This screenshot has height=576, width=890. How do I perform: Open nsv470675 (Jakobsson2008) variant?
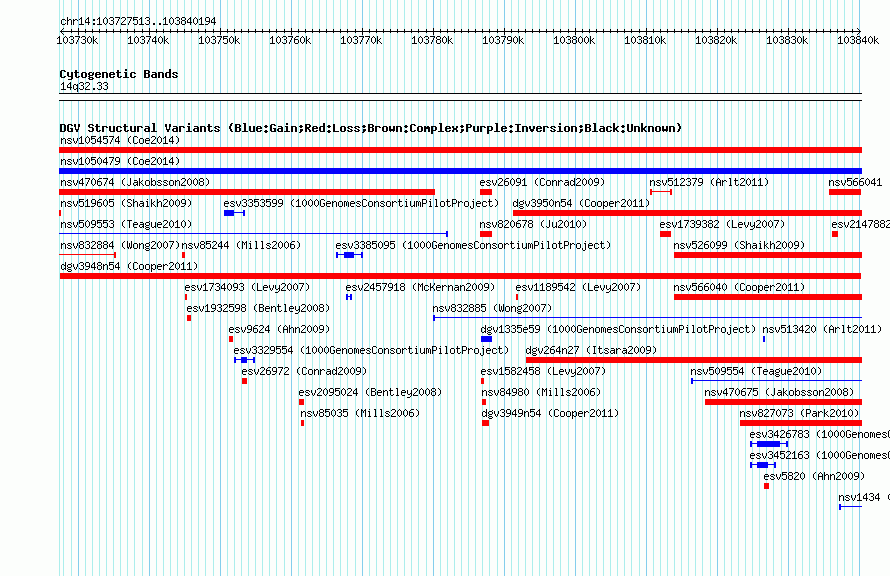(779, 392)
